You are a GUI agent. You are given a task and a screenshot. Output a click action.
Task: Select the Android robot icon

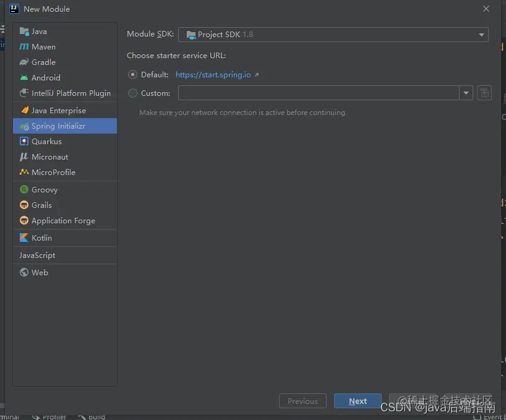pyautogui.click(x=24, y=78)
